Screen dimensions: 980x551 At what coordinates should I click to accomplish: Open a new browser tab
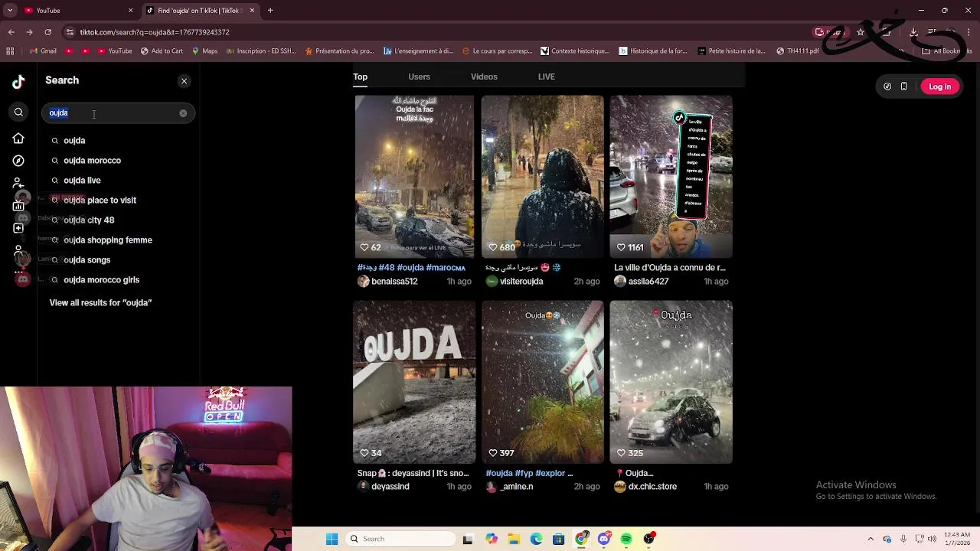(270, 10)
